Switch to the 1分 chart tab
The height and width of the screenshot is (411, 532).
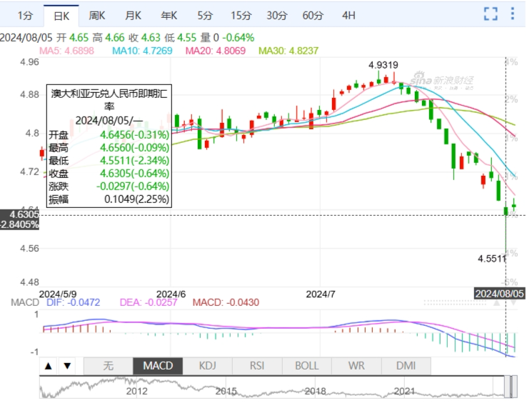[x=24, y=15]
